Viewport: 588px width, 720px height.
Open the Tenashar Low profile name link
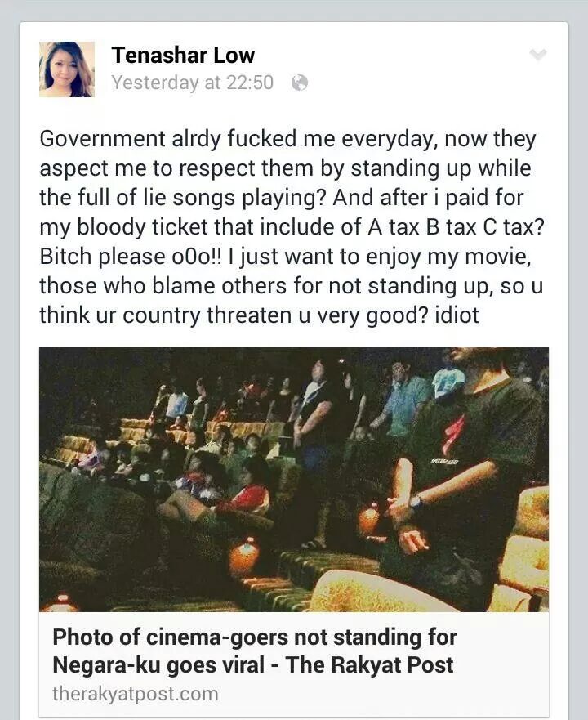tap(183, 55)
